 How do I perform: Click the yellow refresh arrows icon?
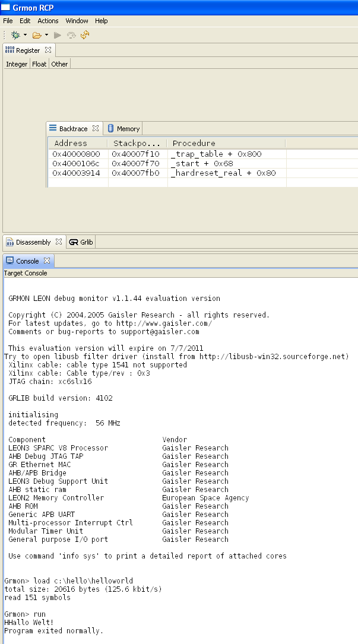(85, 36)
